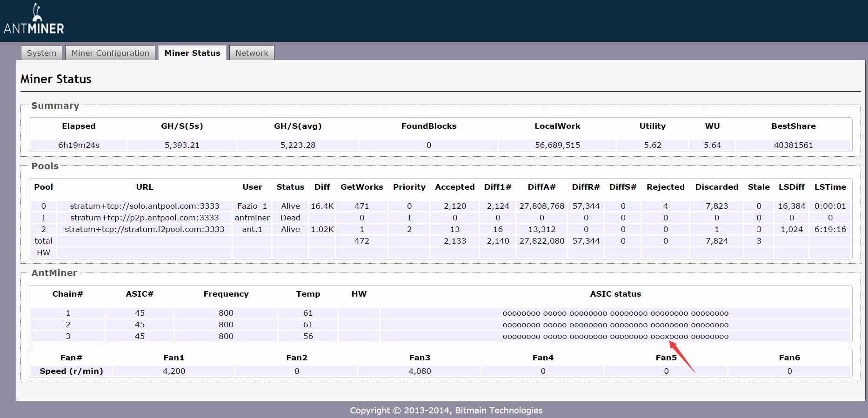
Task: Click the Dead status of pool 1
Action: click(290, 218)
